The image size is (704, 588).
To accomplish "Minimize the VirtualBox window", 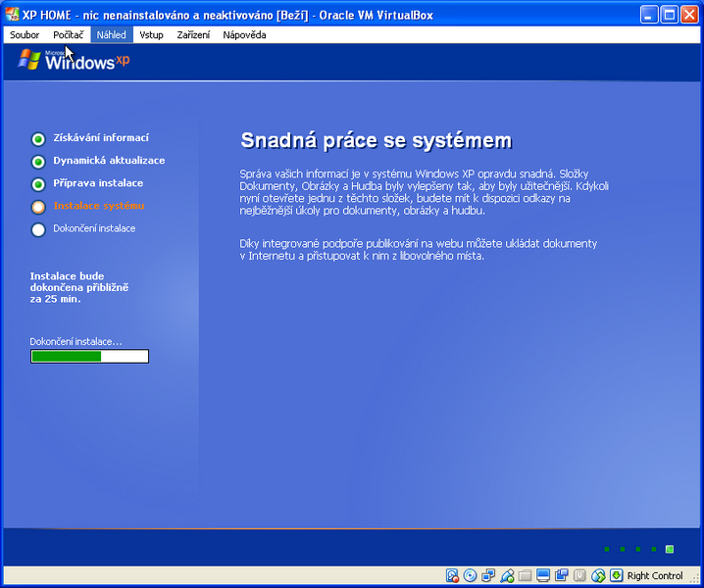I will (x=649, y=15).
